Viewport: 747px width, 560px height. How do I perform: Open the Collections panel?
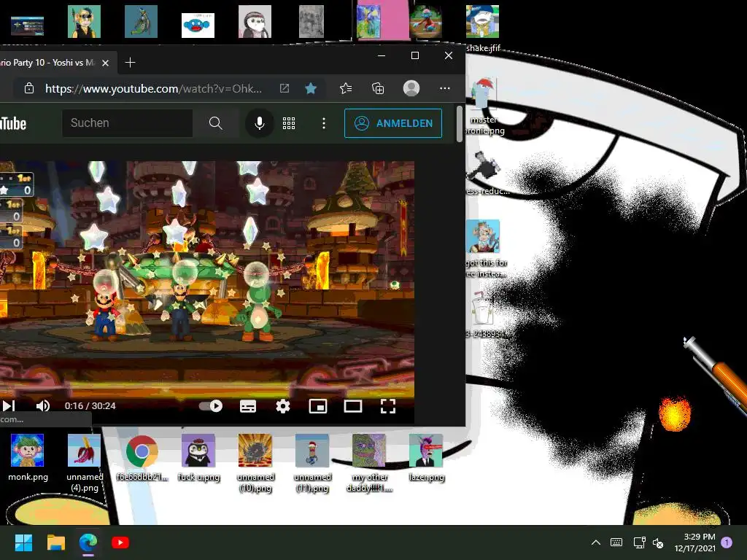pyautogui.click(x=378, y=88)
